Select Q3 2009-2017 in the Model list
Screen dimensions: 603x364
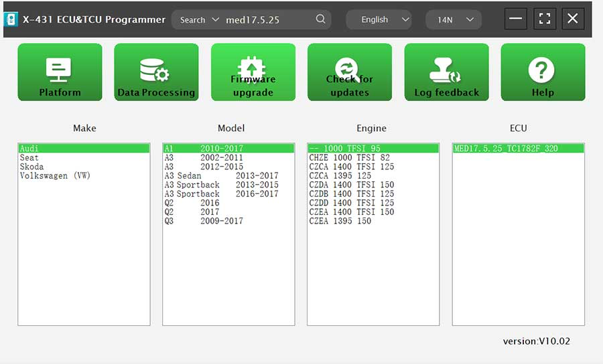tap(204, 221)
